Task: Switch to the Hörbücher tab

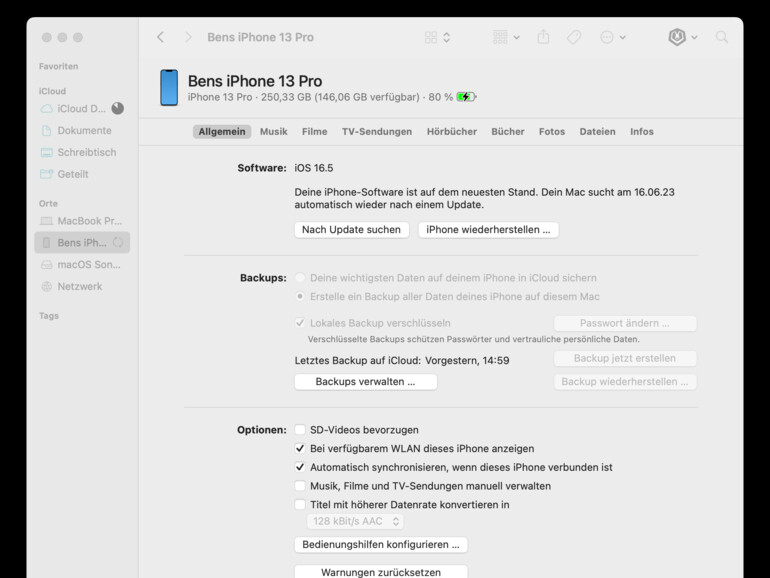Action: 452,132
